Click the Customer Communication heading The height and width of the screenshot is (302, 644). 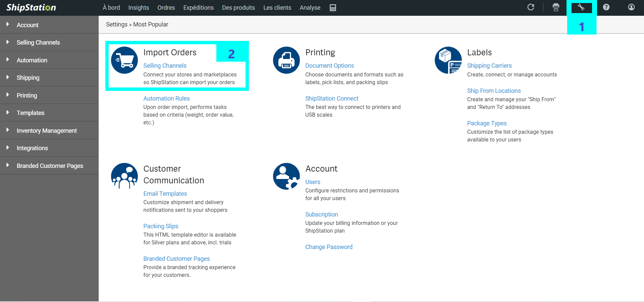pos(174,175)
